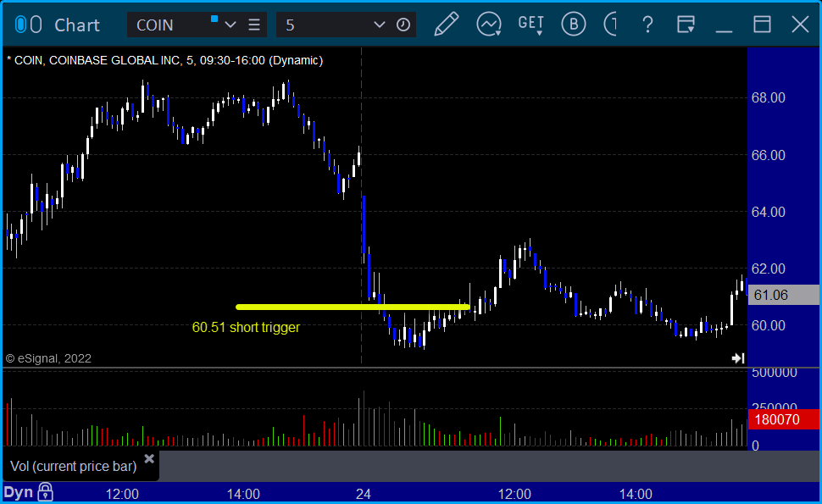Click the window linking icon beside Chart
Image resolution: width=822 pixels, height=504 pixels.
coord(28,25)
